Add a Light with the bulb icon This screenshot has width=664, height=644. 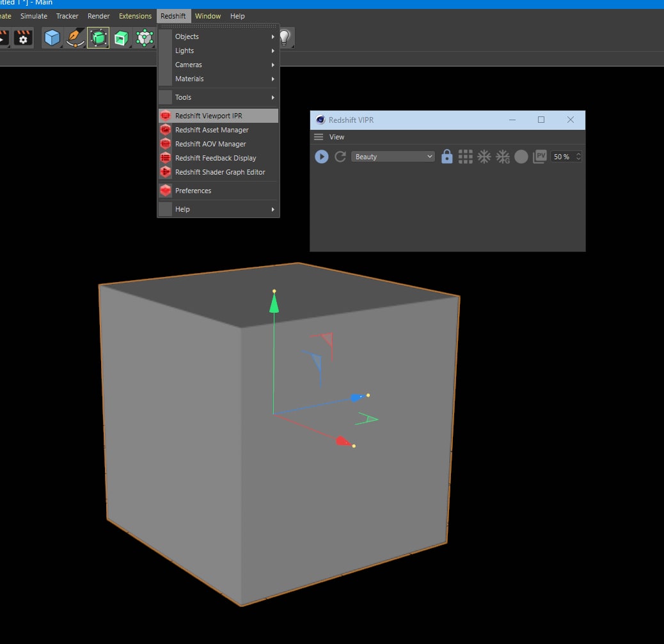click(x=285, y=38)
